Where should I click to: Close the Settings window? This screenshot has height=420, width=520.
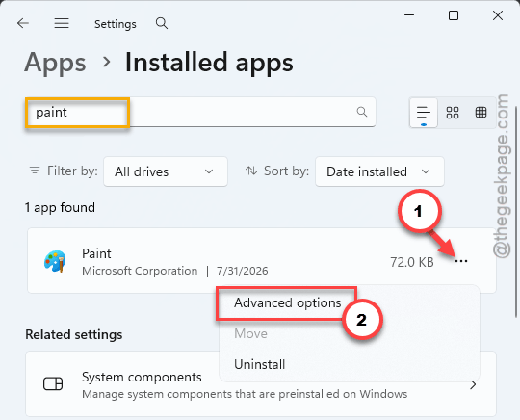click(x=498, y=15)
